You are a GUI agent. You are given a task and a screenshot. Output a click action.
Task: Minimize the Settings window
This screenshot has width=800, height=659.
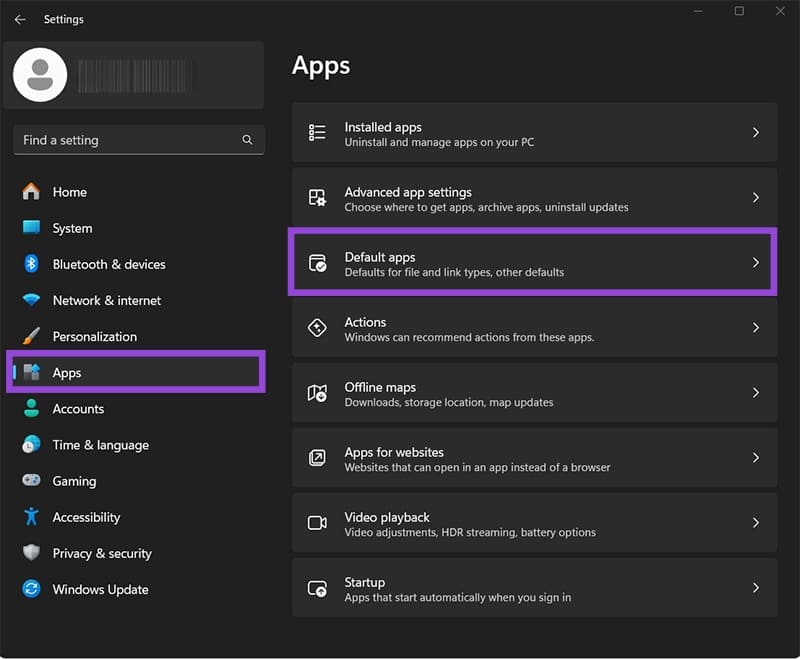pos(698,11)
